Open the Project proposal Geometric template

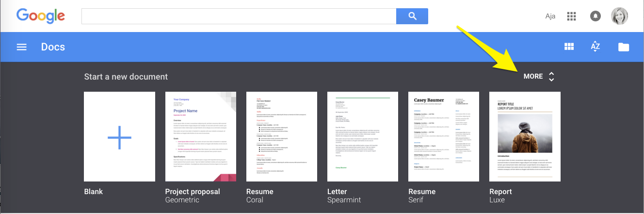point(201,136)
